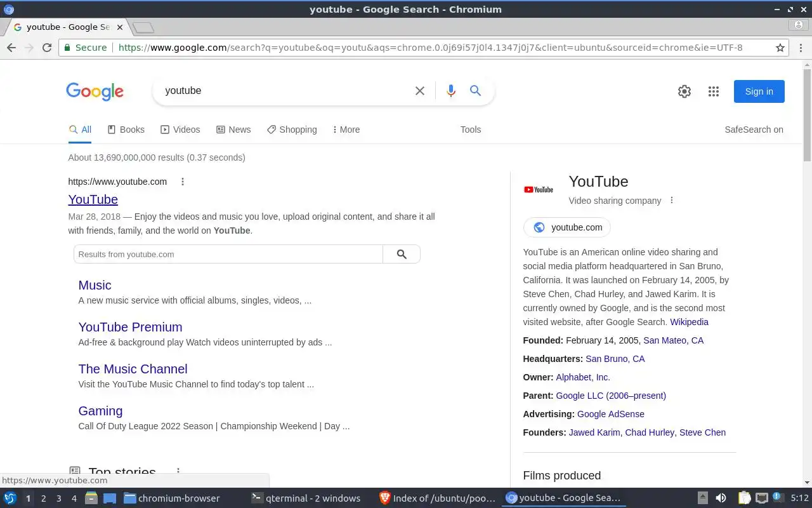Click the show-desktop icon in the taskbar
The image size is (812, 508).
click(109, 498)
